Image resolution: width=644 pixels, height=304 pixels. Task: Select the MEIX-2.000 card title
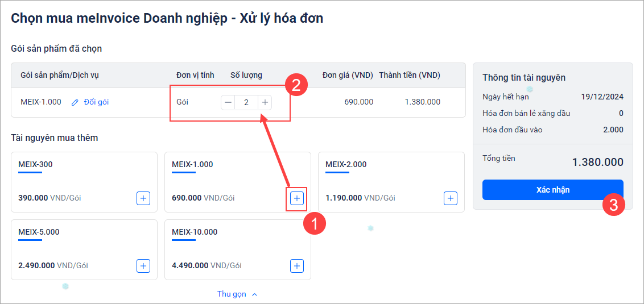pos(346,165)
